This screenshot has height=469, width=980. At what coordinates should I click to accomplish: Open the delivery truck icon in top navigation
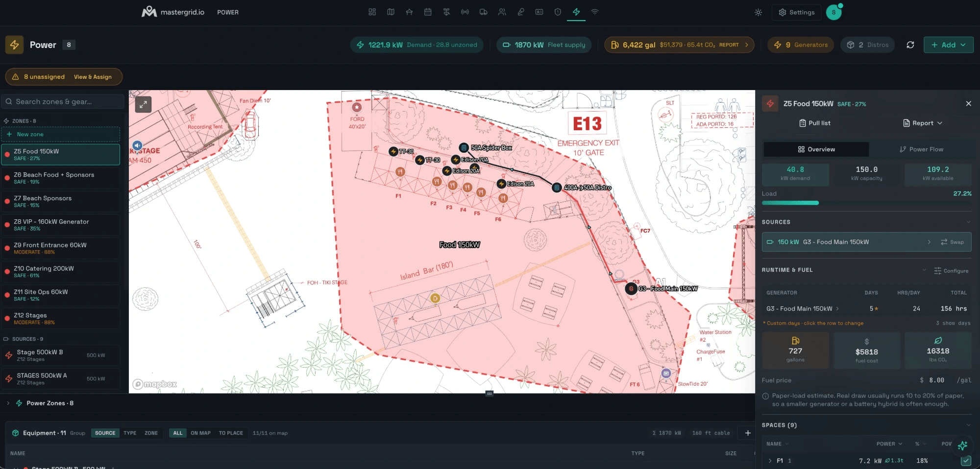pos(484,12)
